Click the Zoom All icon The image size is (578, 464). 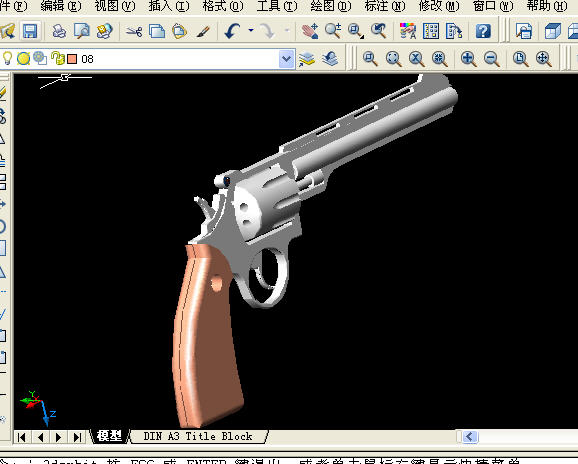520,59
